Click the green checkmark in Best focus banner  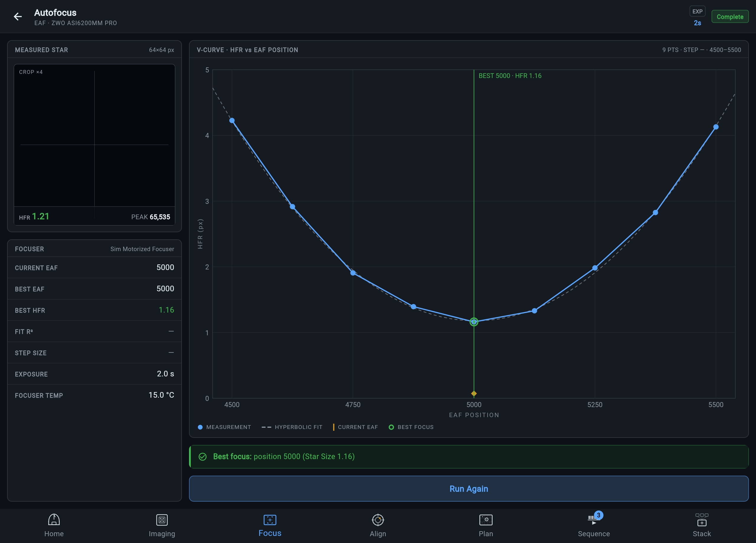coord(203,457)
